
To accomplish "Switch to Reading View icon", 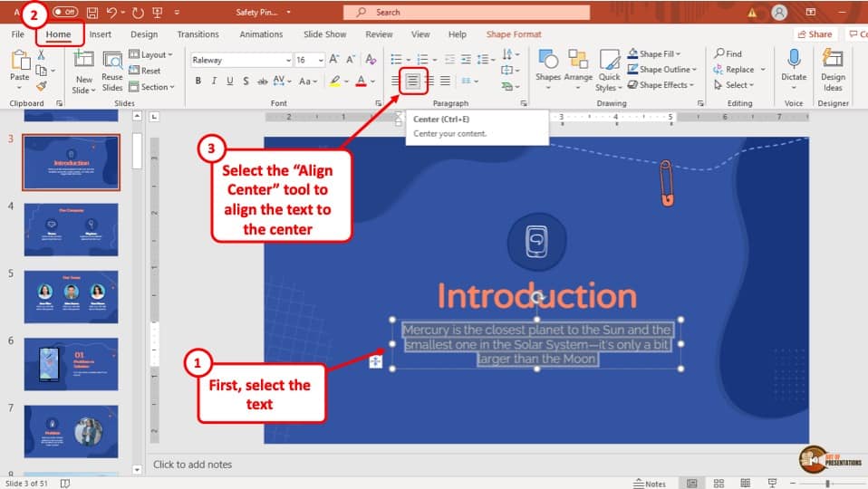I will [x=746, y=484].
